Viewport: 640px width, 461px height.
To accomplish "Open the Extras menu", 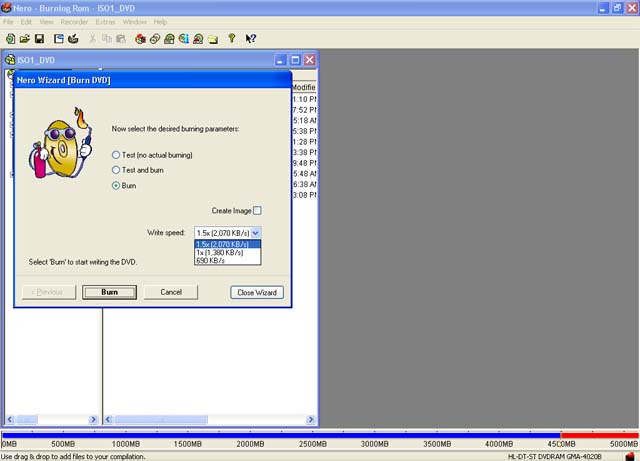I will [106, 22].
